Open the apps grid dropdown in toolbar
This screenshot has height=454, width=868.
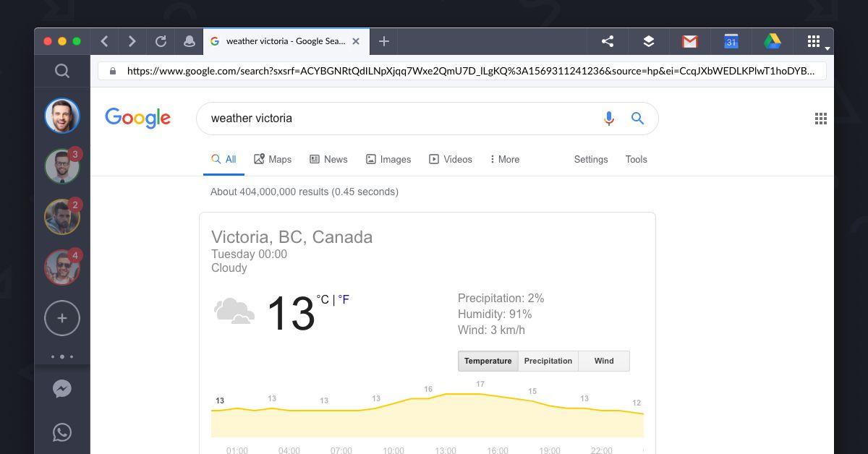pos(817,43)
